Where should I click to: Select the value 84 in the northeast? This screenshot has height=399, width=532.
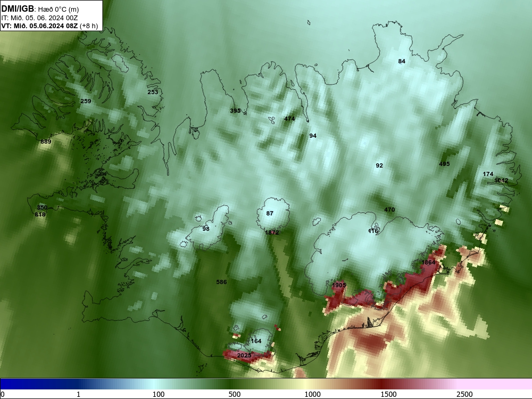coord(402,61)
